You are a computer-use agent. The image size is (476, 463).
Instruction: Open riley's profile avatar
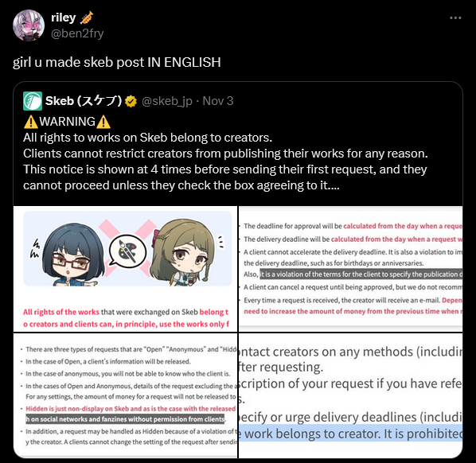tap(29, 25)
